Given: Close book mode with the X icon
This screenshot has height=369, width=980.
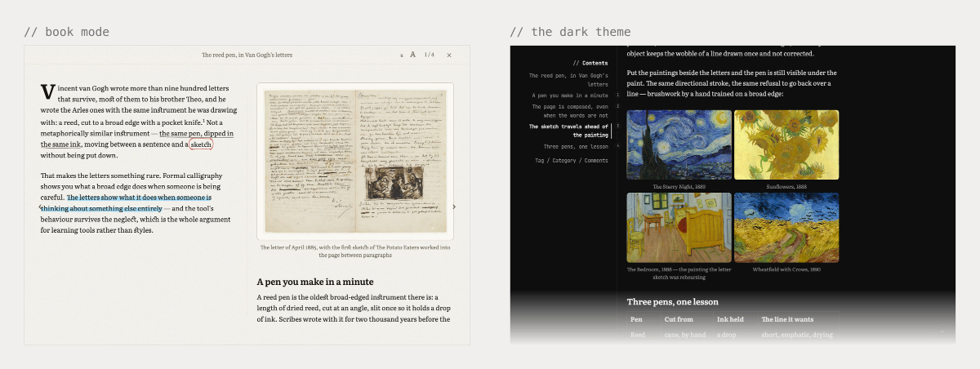Looking at the screenshot, I should (449, 55).
